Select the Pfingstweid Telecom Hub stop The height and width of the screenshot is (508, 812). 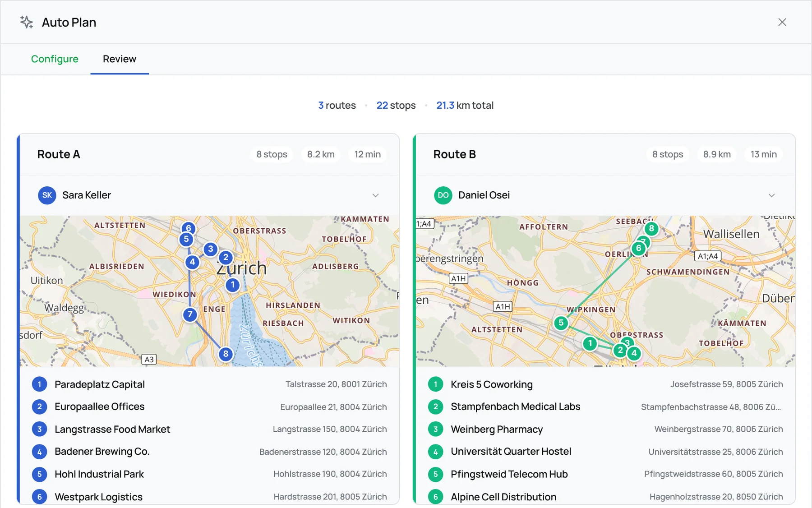(x=605, y=474)
